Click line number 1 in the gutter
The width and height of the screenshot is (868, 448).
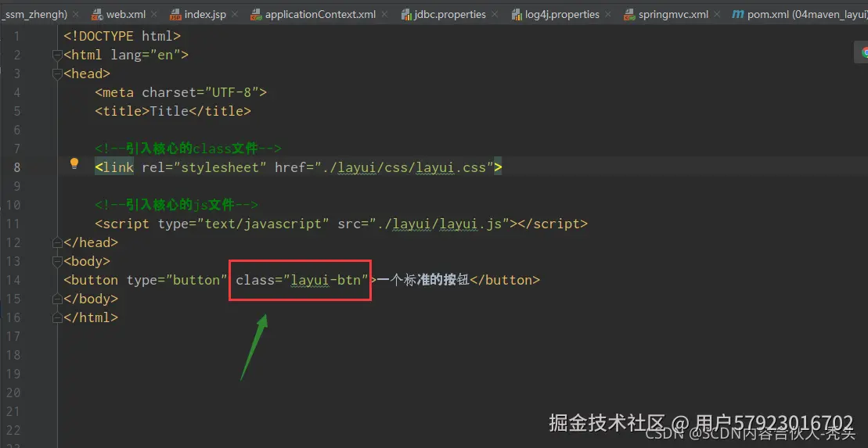(16, 37)
